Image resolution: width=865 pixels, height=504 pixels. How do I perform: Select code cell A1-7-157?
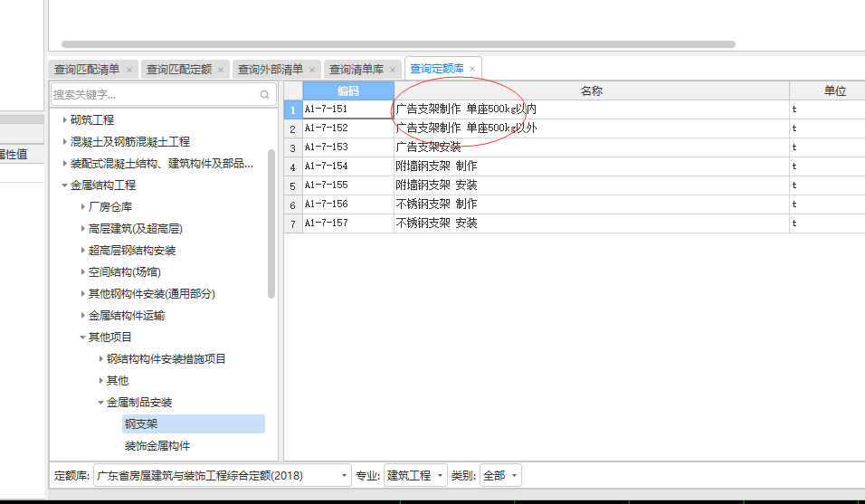tap(348, 223)
